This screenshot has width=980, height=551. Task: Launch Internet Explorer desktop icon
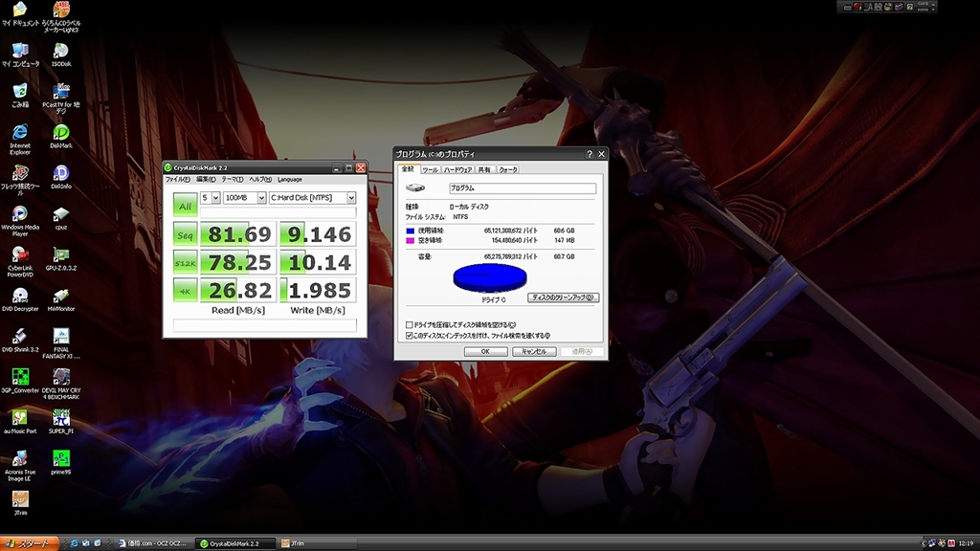coord(20,139)
